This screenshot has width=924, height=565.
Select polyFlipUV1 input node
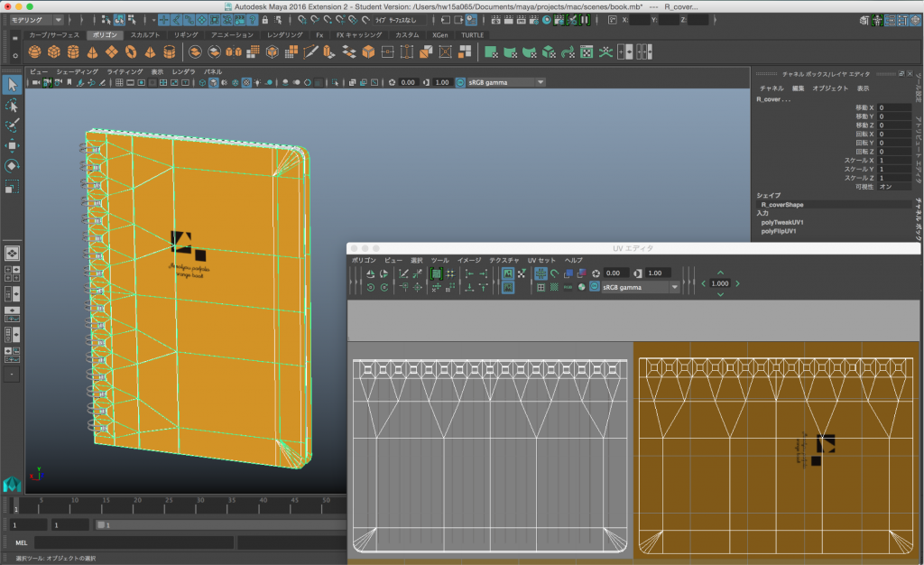[x=779, y=232]
